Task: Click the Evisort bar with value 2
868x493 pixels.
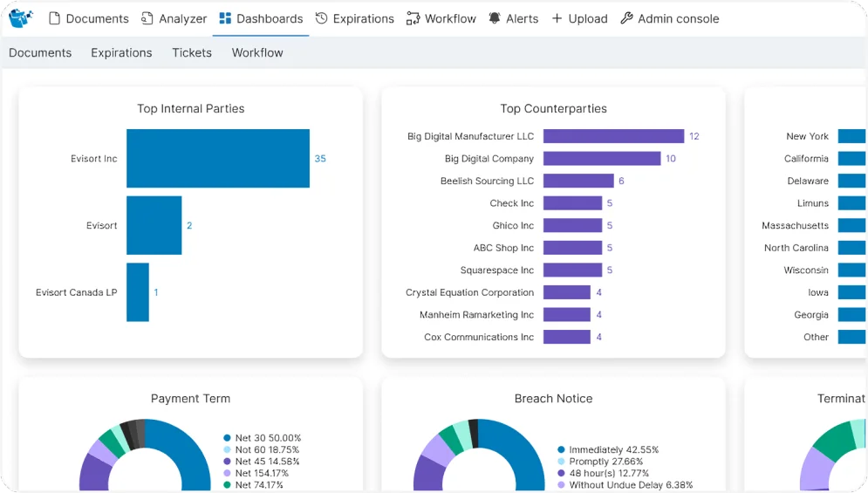Action: pos(154,225)
